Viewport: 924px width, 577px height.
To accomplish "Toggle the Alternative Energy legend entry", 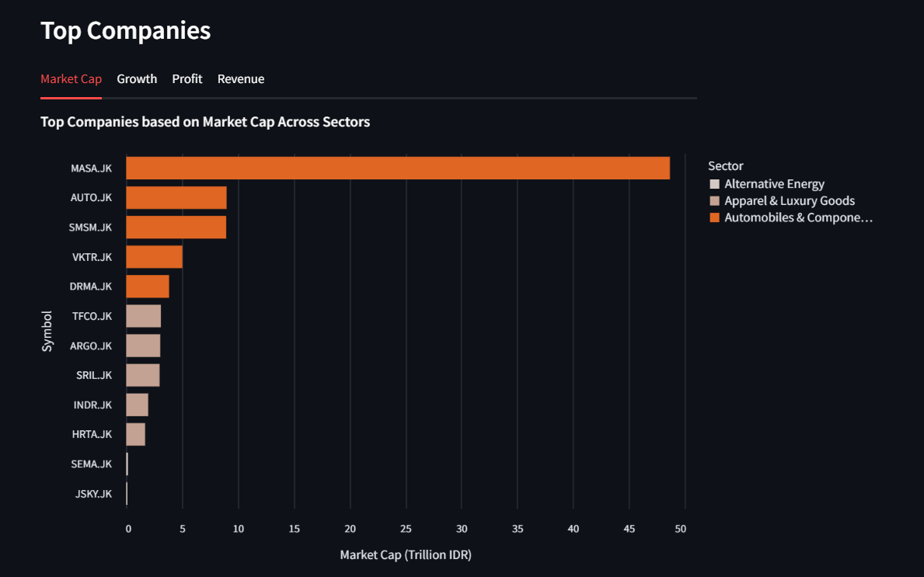I will point(774,183).
